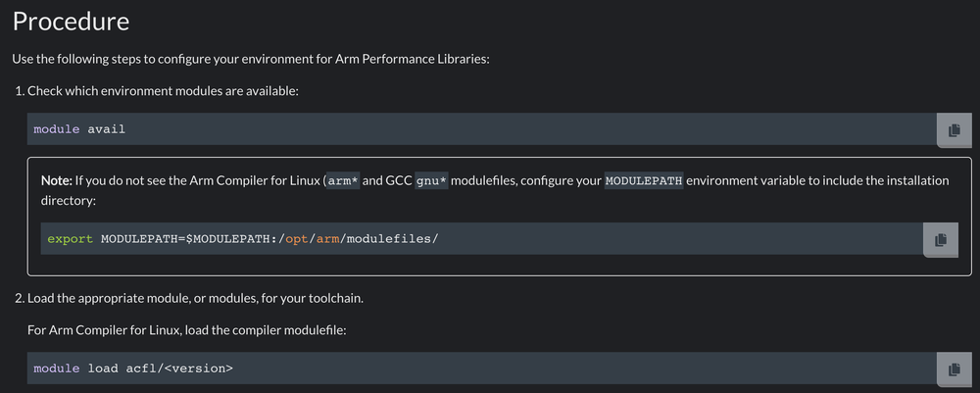Select the inline 'MODULEPATH' variable name
The image size is (980, 393).
[x=644, y=181]
